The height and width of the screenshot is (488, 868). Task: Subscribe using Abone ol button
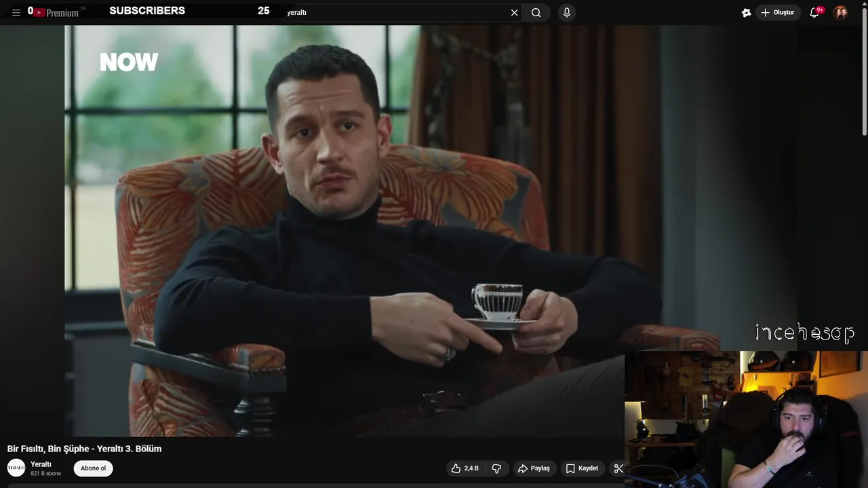94,468
